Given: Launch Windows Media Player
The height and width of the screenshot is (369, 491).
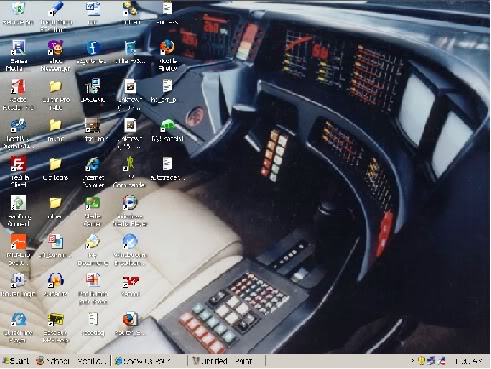Looking at the screenshot, I should (x=130, y=203).
